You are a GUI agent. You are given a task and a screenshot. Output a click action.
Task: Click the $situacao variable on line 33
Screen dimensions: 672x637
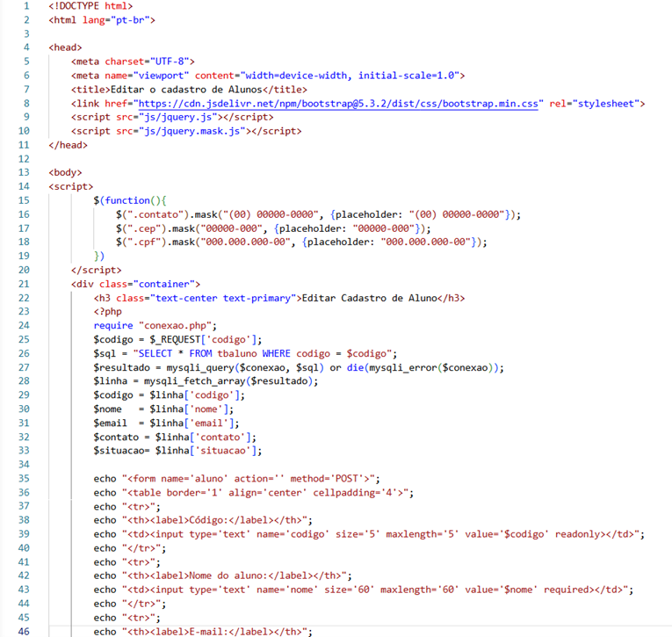coord(119,451)
